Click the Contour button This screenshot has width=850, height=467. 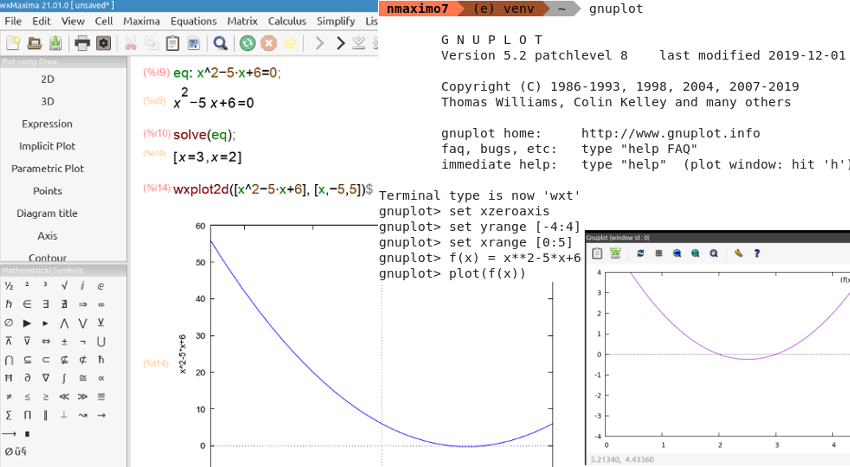point(48,257)
